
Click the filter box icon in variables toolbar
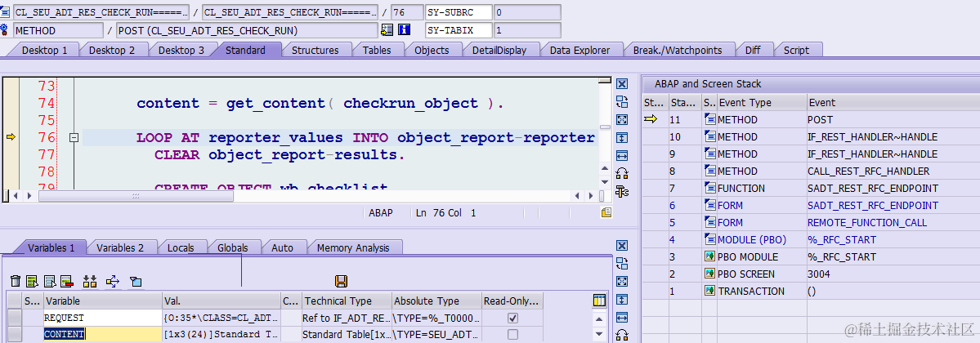tap(136, 282)
